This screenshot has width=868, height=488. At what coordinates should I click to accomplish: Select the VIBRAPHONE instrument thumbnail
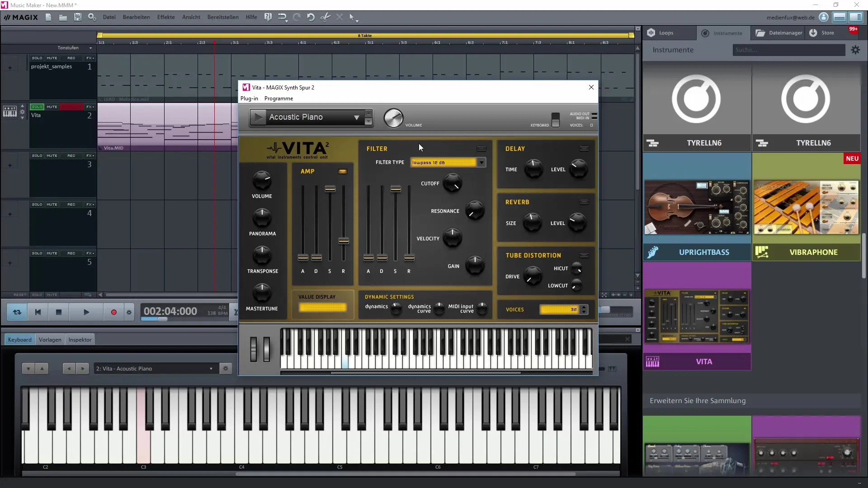[806, 207]
